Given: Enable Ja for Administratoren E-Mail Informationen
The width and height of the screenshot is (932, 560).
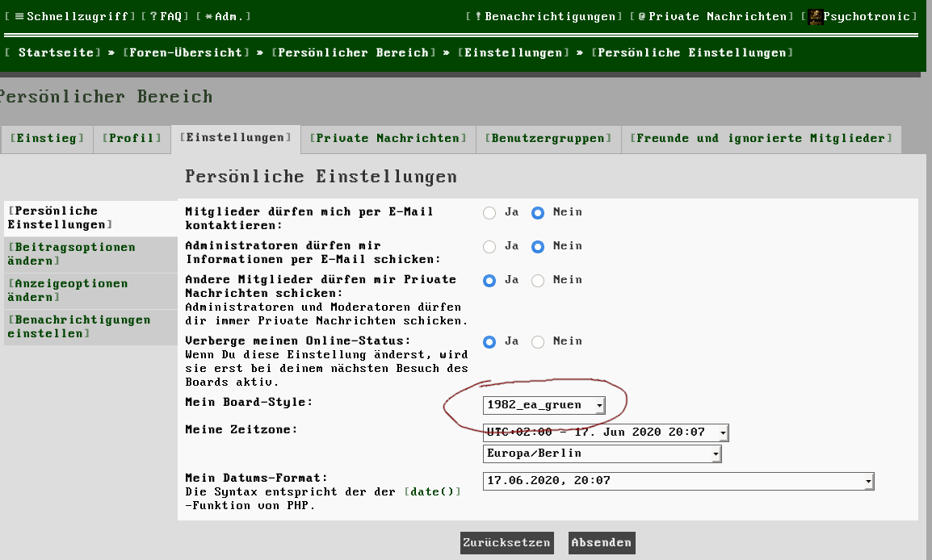Looking at the screenshot, I should 488,246.
